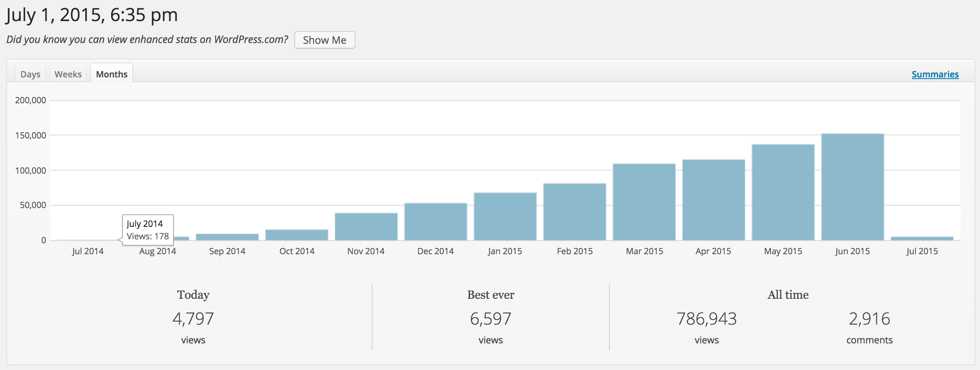Click the Best ever heading
Screen dimensions: 980x370
(491, 295)
